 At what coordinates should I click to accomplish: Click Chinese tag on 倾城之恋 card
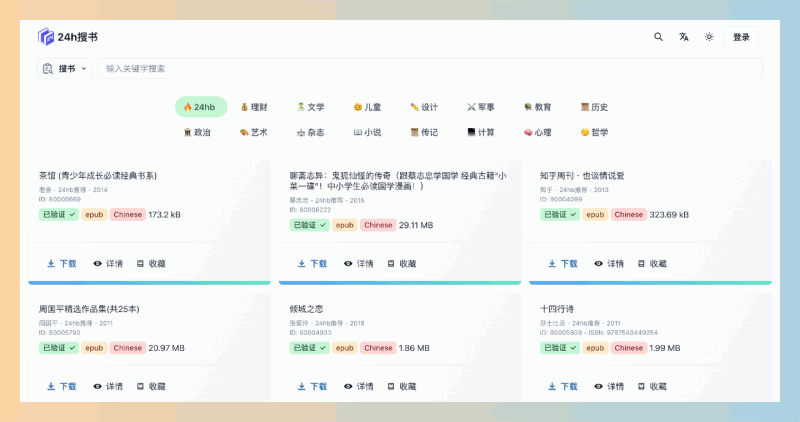coord(378,348)
